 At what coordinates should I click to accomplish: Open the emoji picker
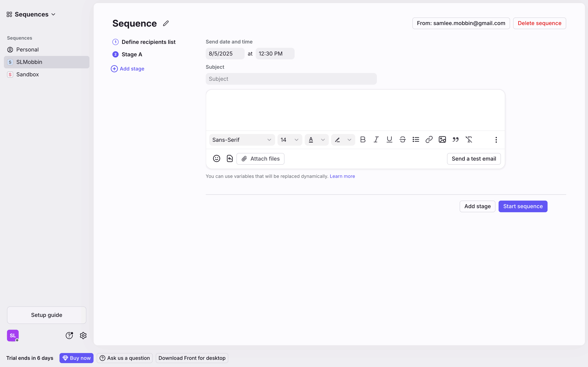[x=216, y=158]
